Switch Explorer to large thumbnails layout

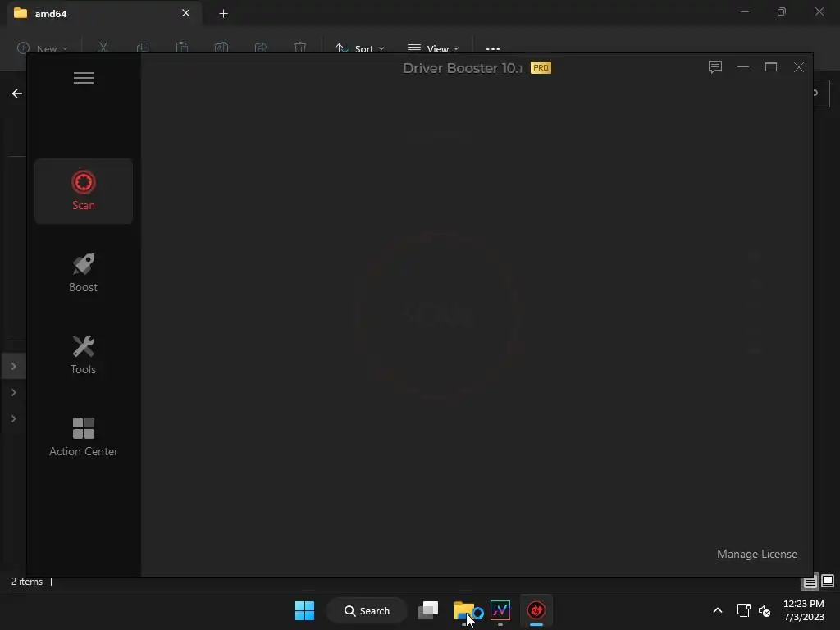click(x=828, y=581)
